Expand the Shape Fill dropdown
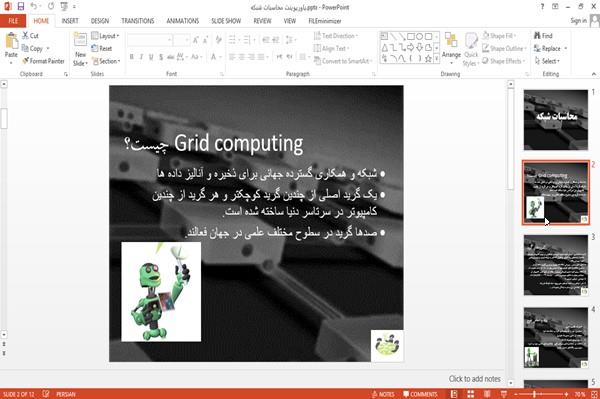600x399 pixels. pyautogui.click(x=499, y=36)
